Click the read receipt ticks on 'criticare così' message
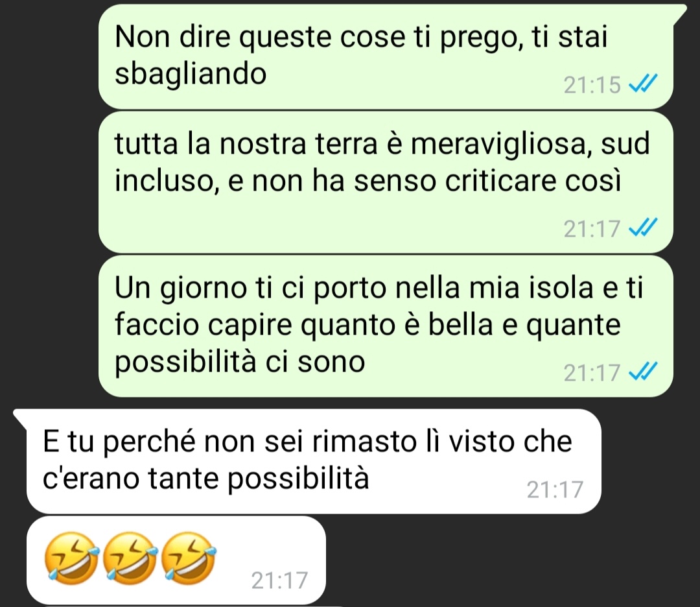 click(x=643, y=228)
